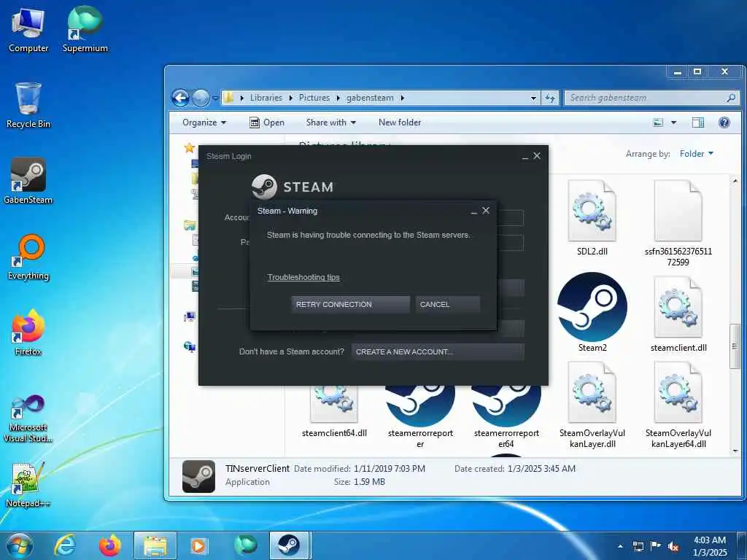Go to Pictures in the breadcrumb

(x=314, y=98)
